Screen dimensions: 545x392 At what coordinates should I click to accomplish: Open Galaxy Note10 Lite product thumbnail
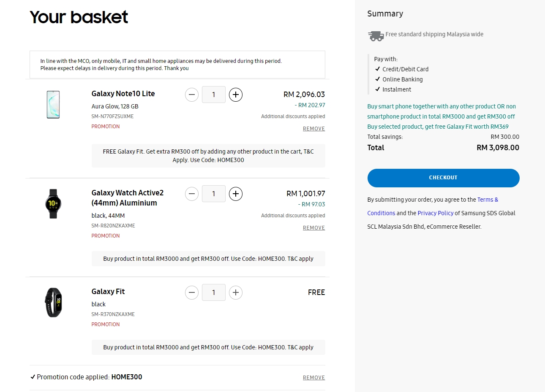click(x=53, y=105)
